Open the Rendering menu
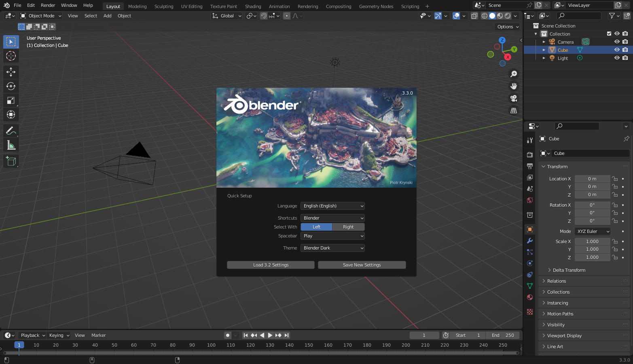 [x=308, y=6]
